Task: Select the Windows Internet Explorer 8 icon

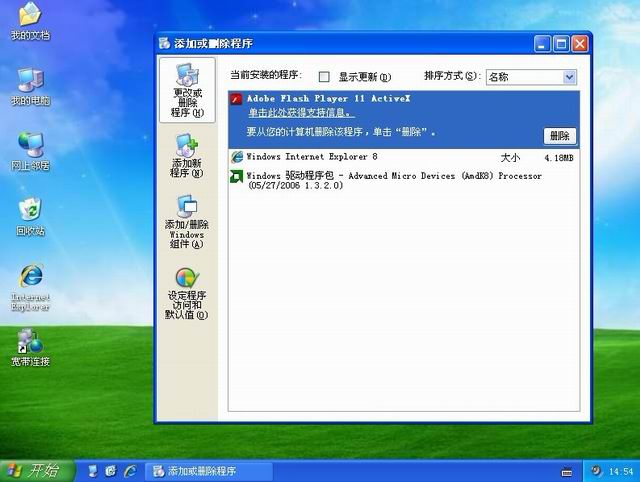Action: [237, 157]
